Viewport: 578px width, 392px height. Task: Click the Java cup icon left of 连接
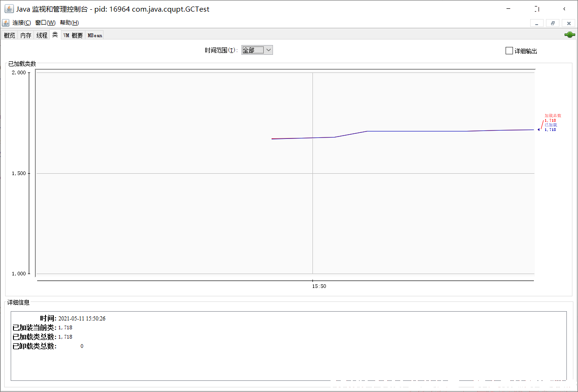coord(6,23)
